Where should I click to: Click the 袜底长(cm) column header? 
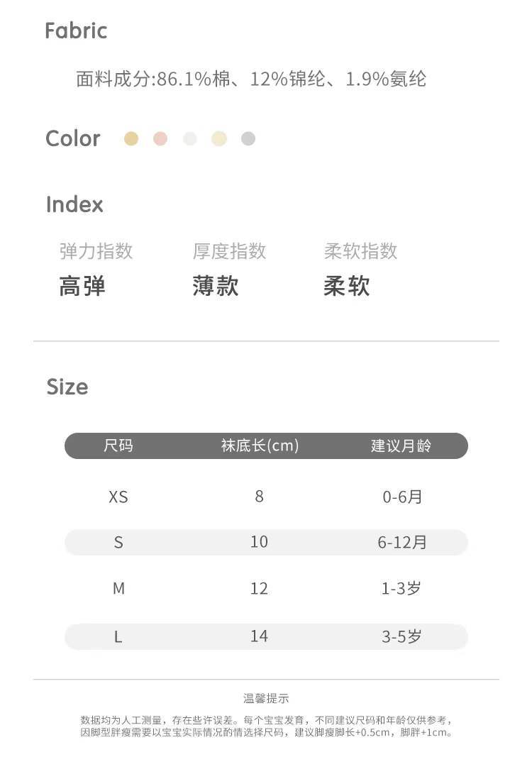260,446
